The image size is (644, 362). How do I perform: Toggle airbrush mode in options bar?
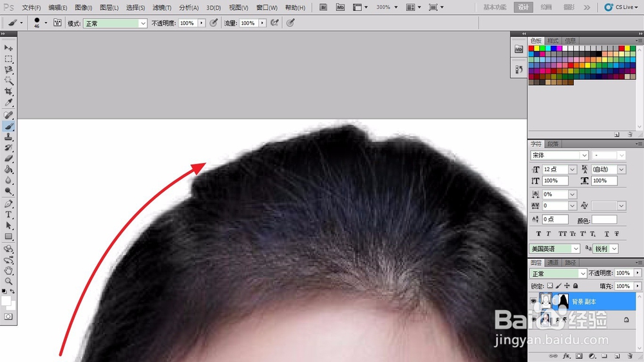(x=274, y=23)
